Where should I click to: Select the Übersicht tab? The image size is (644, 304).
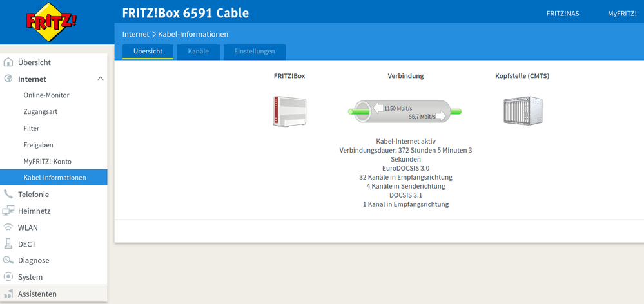[x=148, y=52]
